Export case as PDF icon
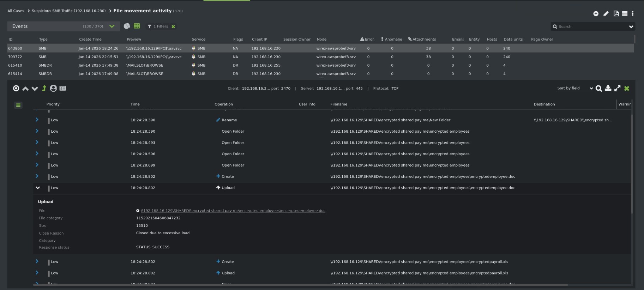Viewport: 644px width, 290px height. pyautogui.click(x=616, y=13)
